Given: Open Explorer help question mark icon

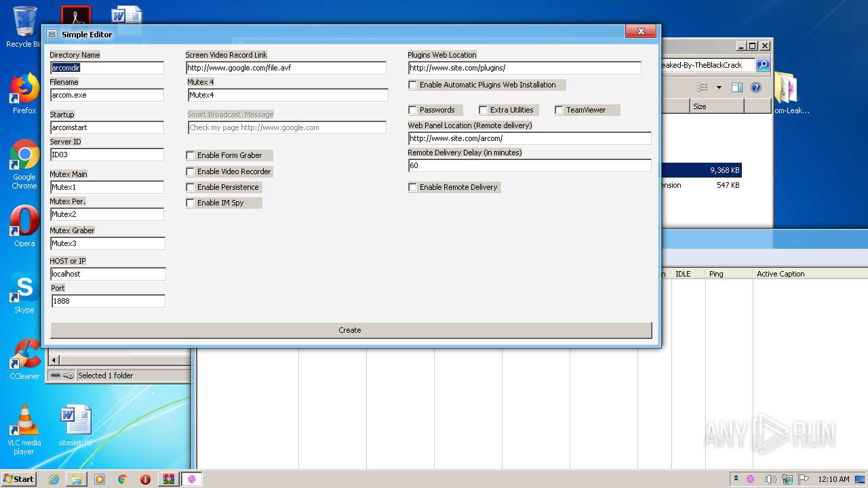Looking at the screenshot, I should point(756,87).
